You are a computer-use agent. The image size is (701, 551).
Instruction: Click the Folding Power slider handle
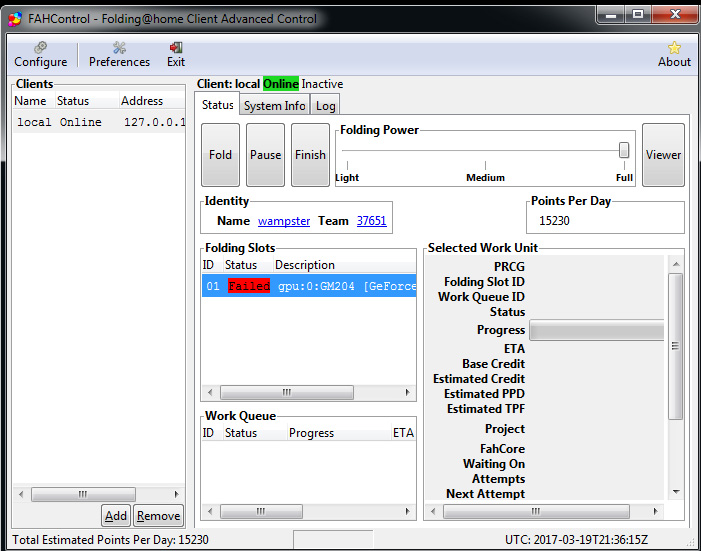[624, 150]
